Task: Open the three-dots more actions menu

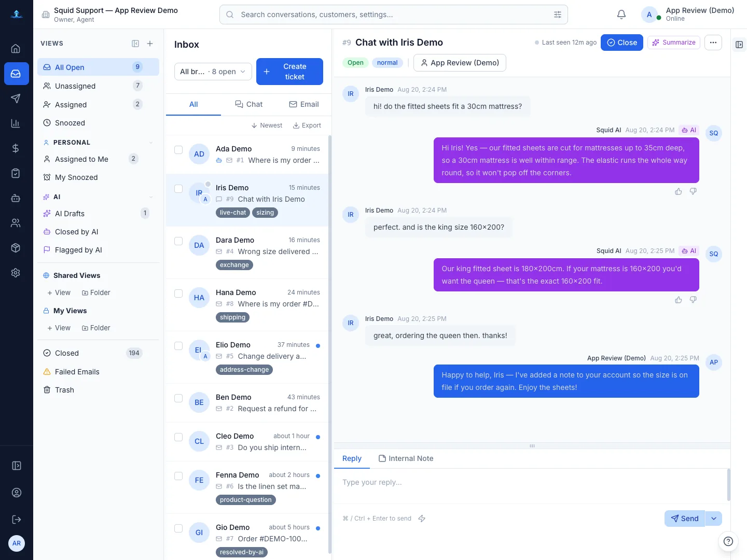Action: click(713, 43)
